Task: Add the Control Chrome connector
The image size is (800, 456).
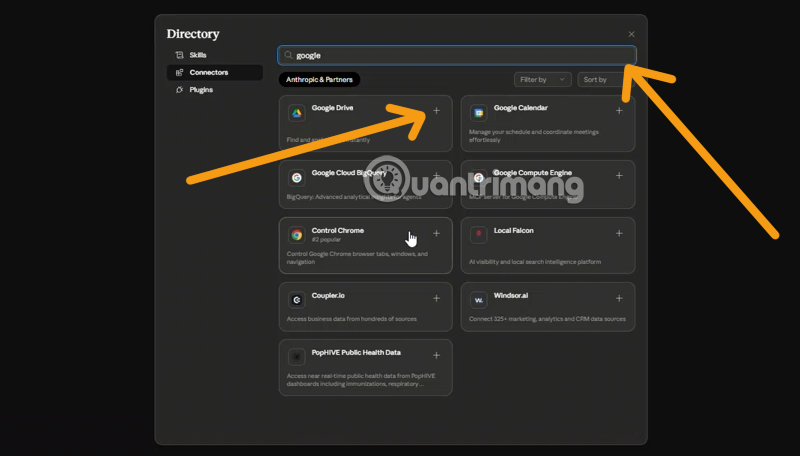Action: pyautogui.click(x=436, y=233)
